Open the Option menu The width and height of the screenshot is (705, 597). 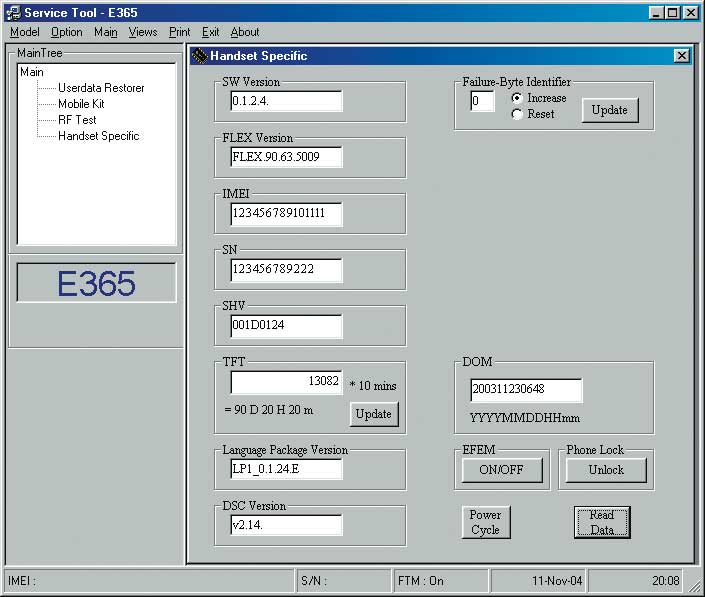(67, 32)
